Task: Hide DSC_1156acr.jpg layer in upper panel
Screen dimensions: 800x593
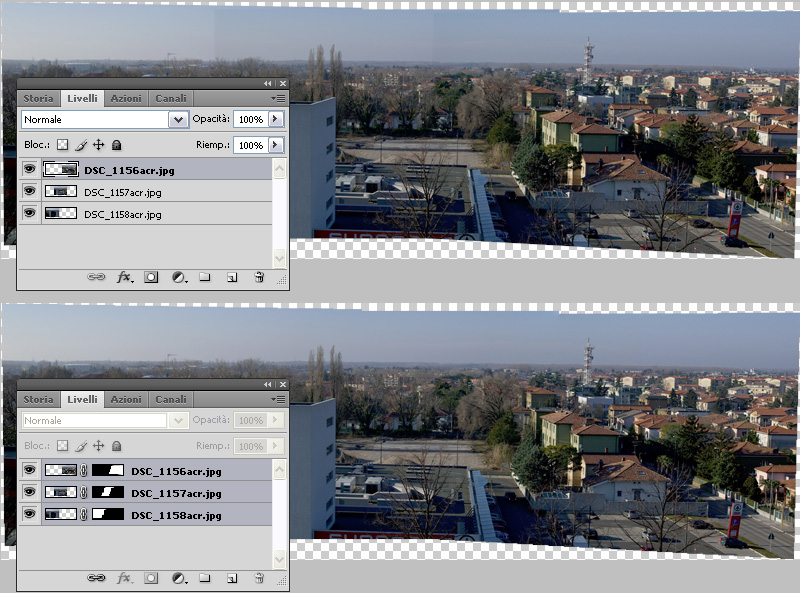Action: [29, 170]
